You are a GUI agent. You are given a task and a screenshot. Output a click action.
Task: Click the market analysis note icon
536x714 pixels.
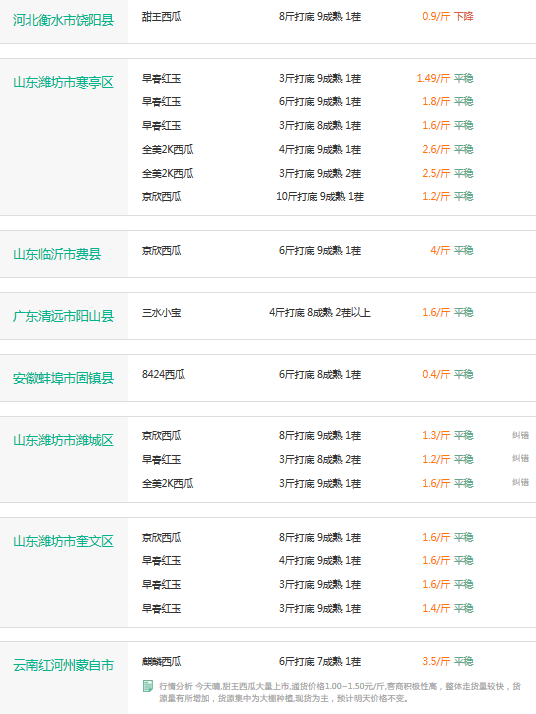[x=148, y=686]
